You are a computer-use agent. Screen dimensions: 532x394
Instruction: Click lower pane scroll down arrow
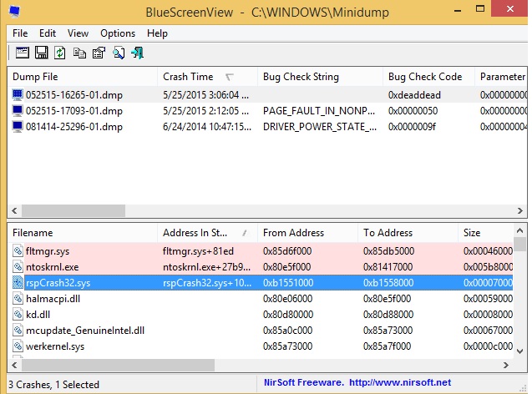(519, 351)
